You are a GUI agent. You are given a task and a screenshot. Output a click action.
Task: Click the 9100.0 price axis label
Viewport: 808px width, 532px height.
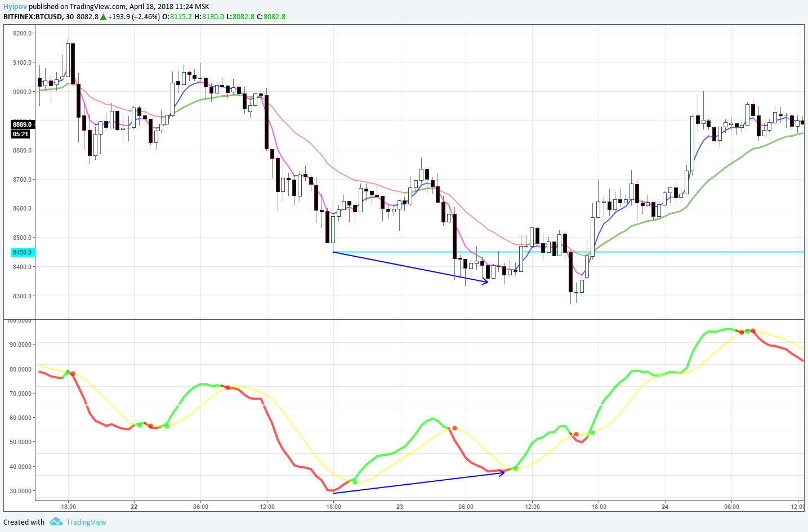point(23,62)
